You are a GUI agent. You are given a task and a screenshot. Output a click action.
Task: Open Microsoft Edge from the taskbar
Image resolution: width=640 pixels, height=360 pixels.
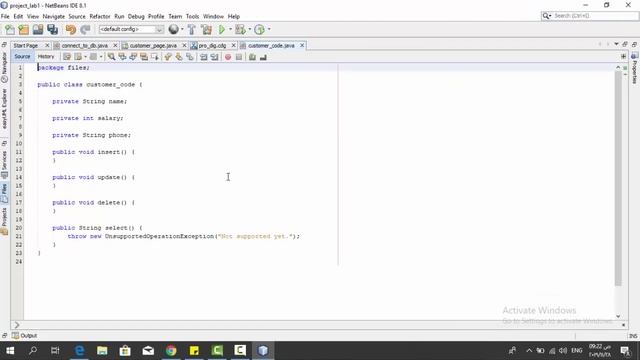pos(79,350)
